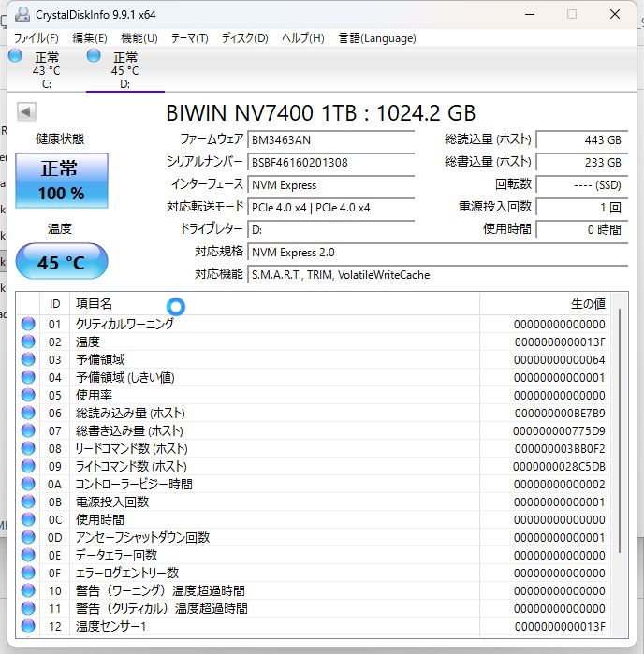
Task: Click raw value 000000003BB0F2
Action: pos(559,449)
